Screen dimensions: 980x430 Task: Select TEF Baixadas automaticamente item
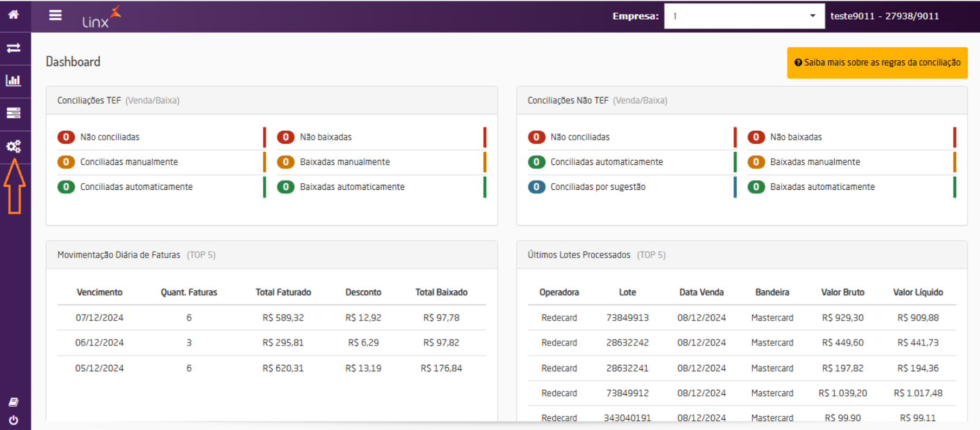click(x=352, y=187)
